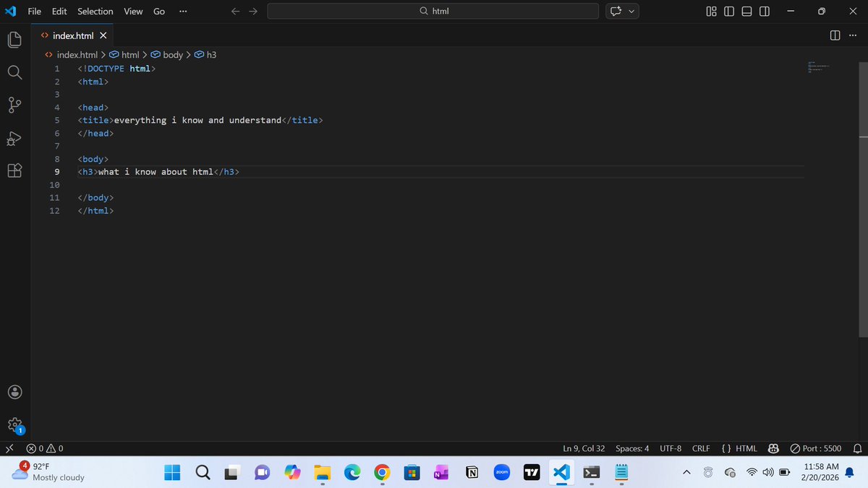Click the Copilot status icon in status bar
The height and width of the screenshot is (488, 868).
tap(773, 449)
